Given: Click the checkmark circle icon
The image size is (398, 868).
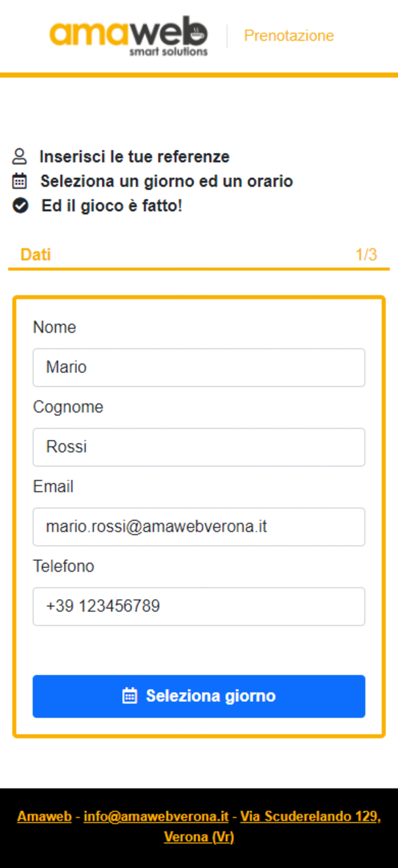Looking at the screenshot, I should pyautogui.click(x=21, y=206).
